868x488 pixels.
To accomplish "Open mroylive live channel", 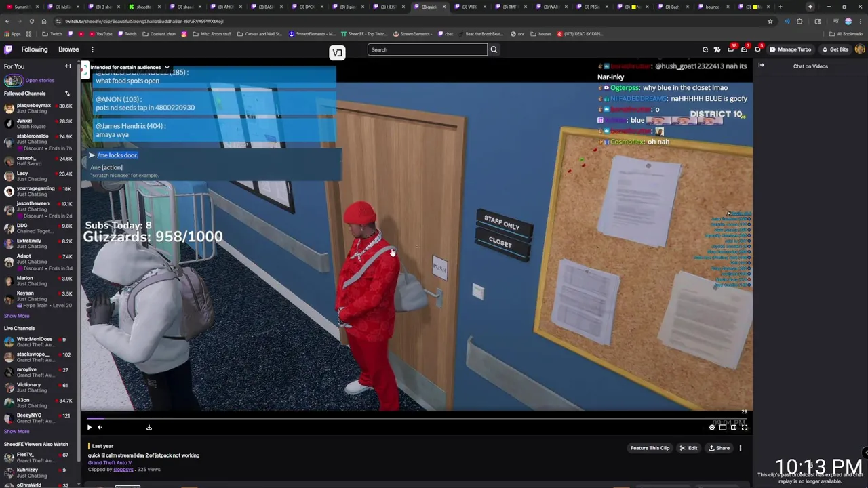I will pos(39,372).
